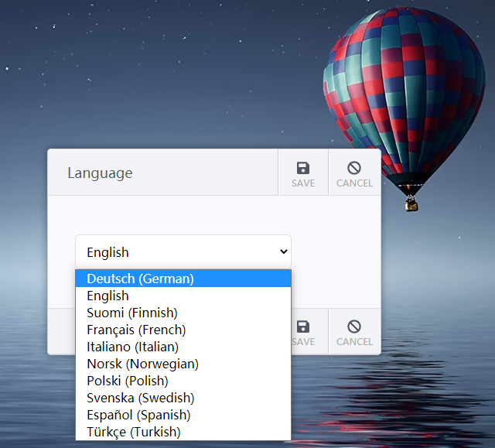Pick Svenska (Swedish) from the list

click(183, 398)
